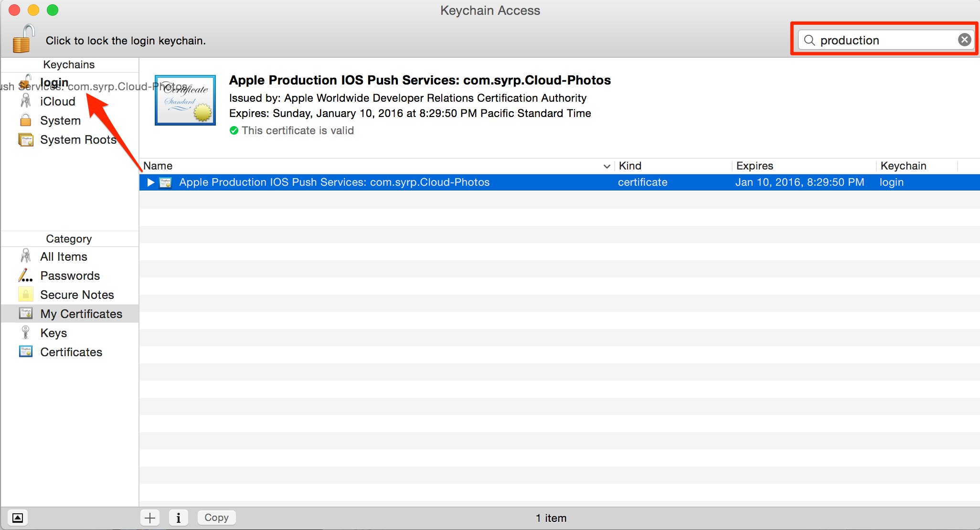The width and height of the screenshot is (980, 530).
Task: Click the Keychains section header
Action: 69,64
